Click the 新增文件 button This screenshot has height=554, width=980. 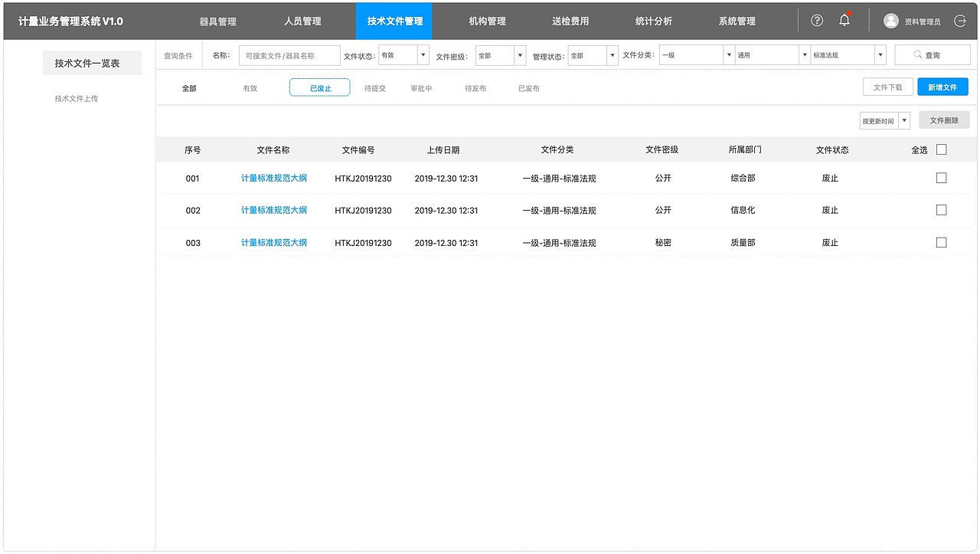[x=943, y=87]
